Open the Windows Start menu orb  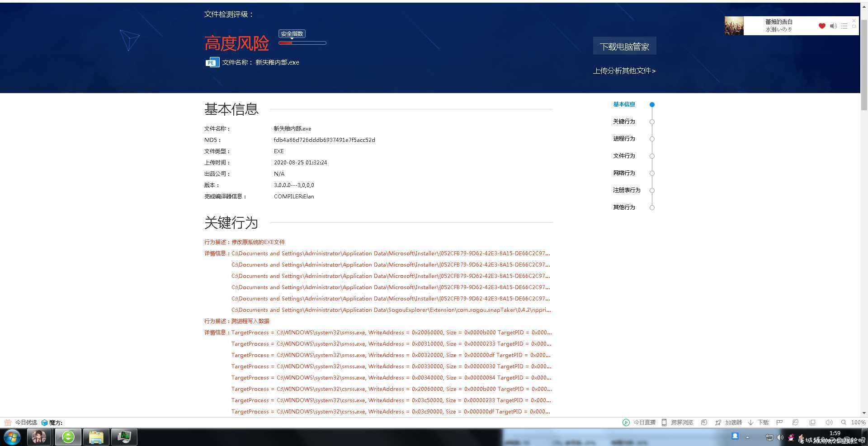coord(12,437)
